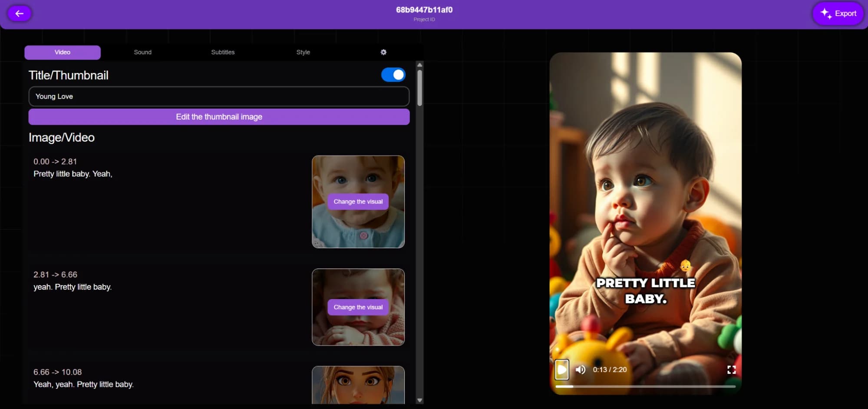Click the scrollbar track in the panel
Screen dimensions: 868x409
[x=419, y=239]
